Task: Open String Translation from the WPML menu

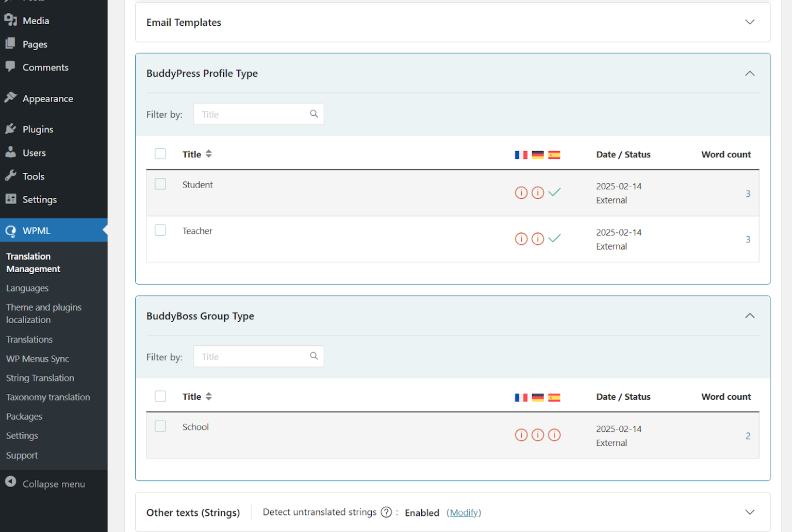Action: coord(40,377)
